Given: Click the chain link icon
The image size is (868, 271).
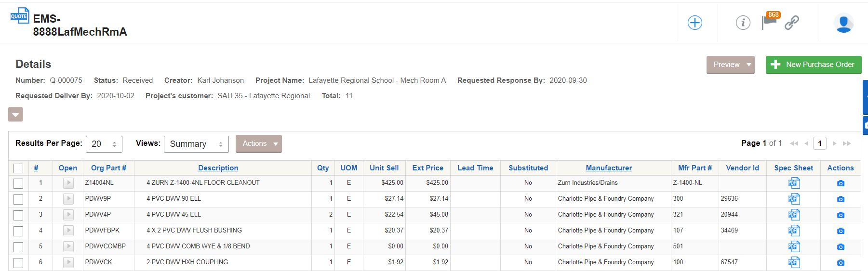Looking at the screenshot, I should point(792,23).
